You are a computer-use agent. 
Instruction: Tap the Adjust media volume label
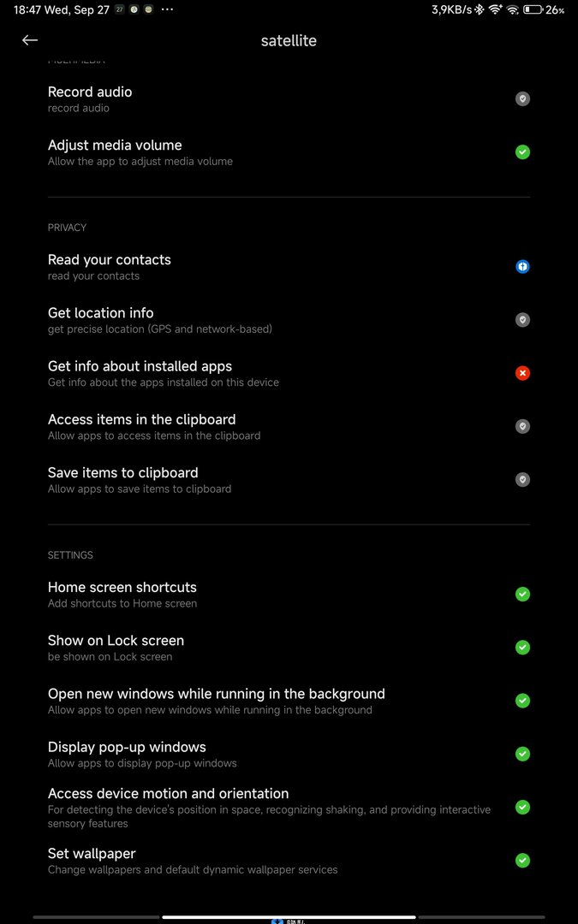coord(115,145)
